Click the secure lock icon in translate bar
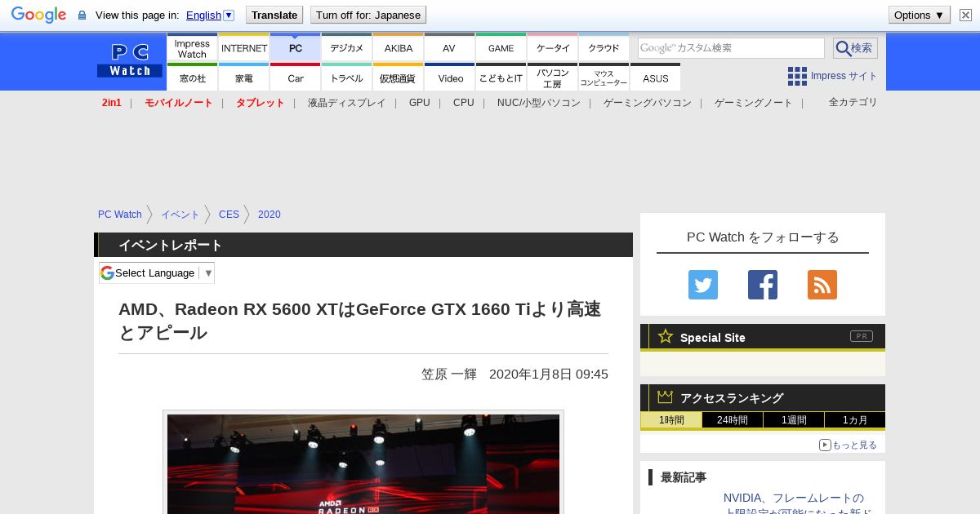Screen dimensions: 980x514 click(x=82, y=16)
